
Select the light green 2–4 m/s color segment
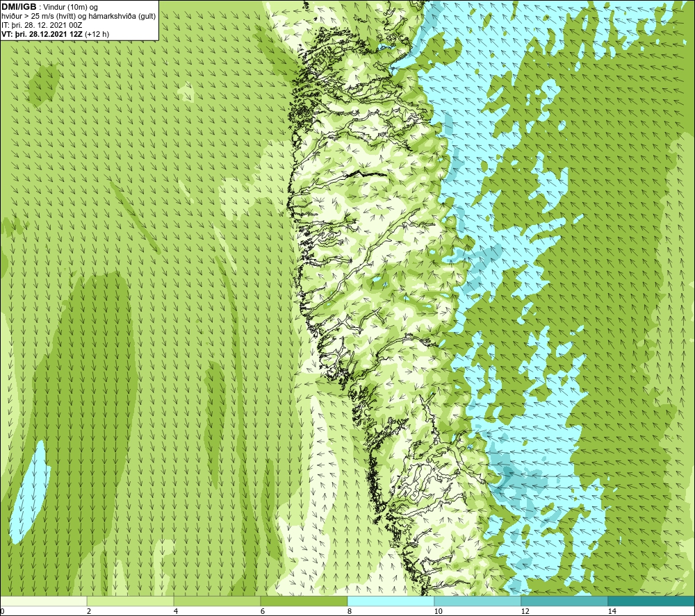click(131, 601)
